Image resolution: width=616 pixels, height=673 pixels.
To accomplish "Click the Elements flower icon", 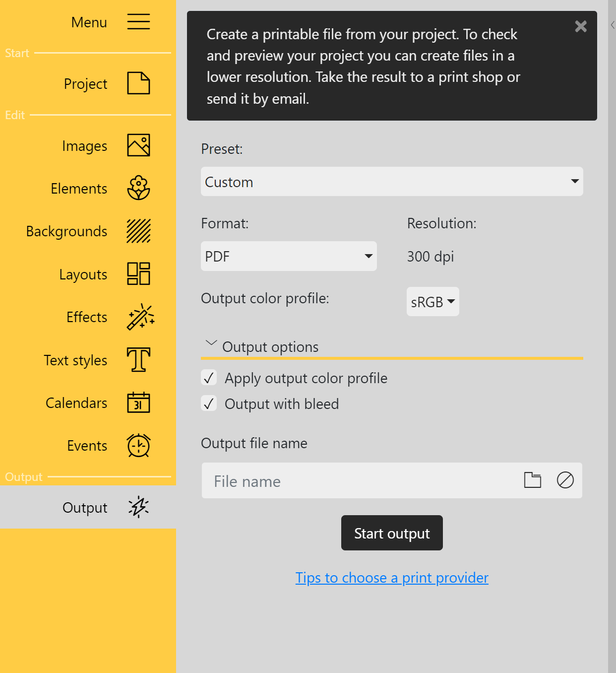I will click(138, 188).
